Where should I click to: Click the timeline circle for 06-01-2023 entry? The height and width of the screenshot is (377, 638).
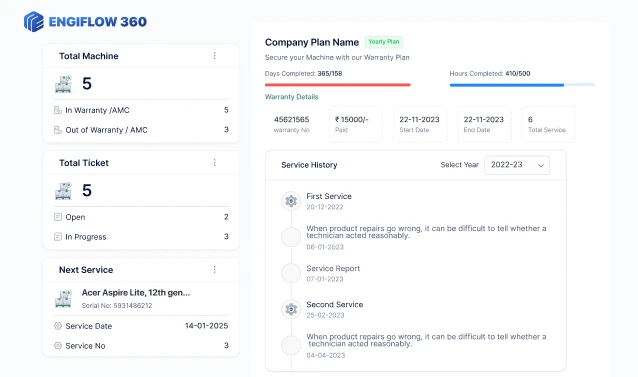tap(291, 237)
